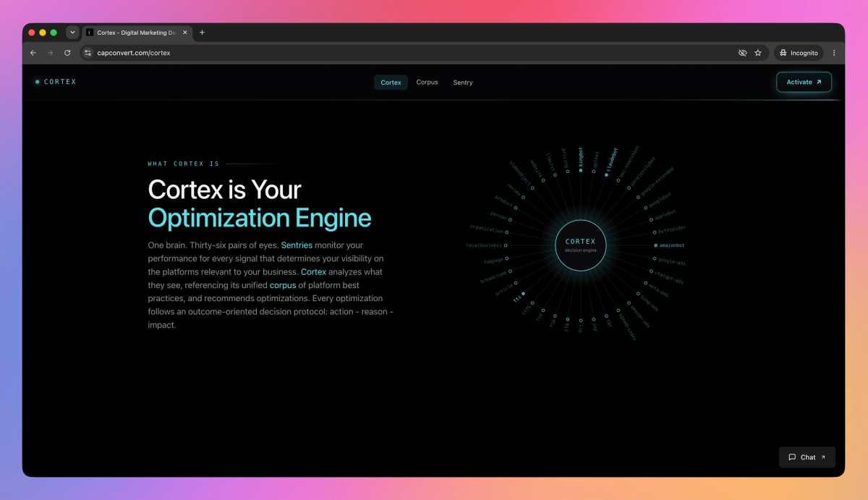Select the person node in the diagram
Image resolution: width=868 pixels, height=500 pixels.
pos(501,216)
